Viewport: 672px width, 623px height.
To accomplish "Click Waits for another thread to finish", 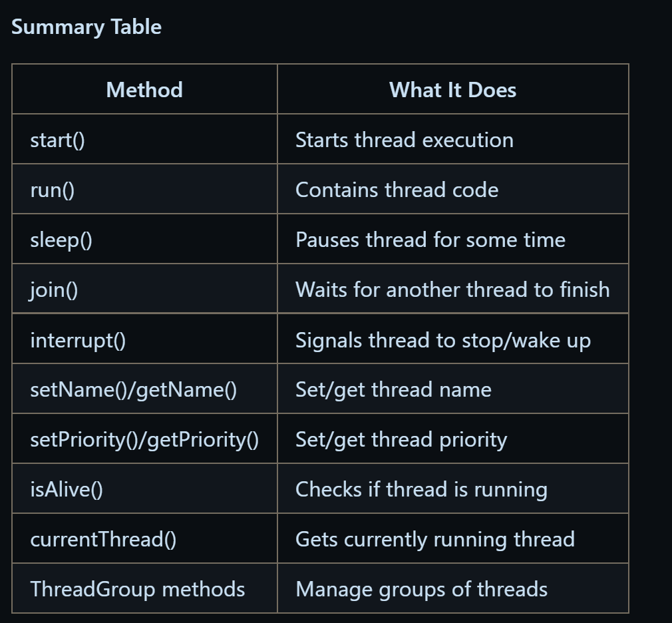I will click(x=452, y=289).
